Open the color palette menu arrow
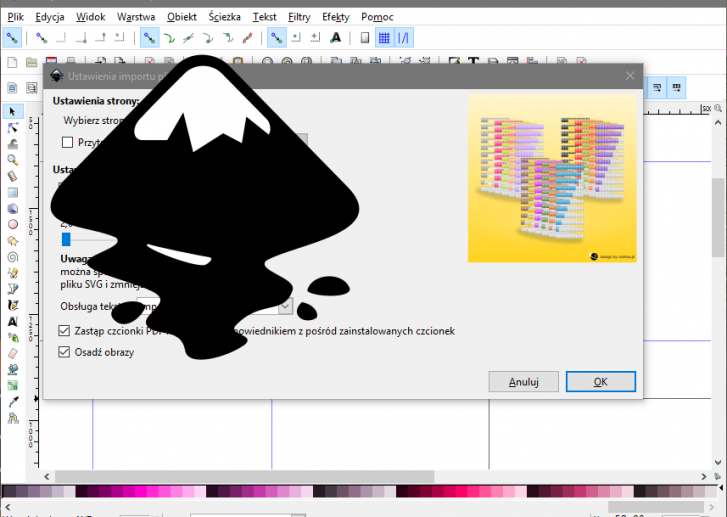This screenshot has height=517, width=727. tap(721, 487)
